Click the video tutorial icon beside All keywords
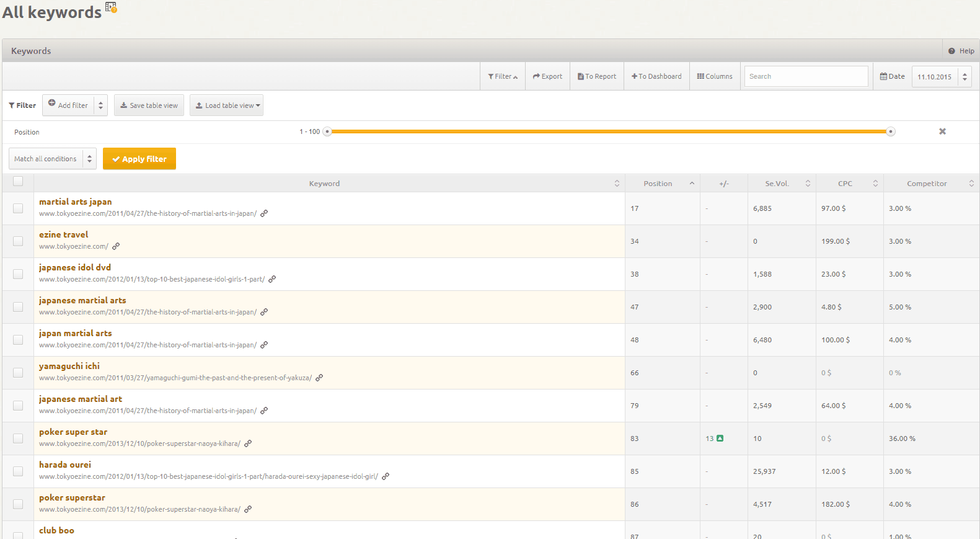 [x=111, y=7]
